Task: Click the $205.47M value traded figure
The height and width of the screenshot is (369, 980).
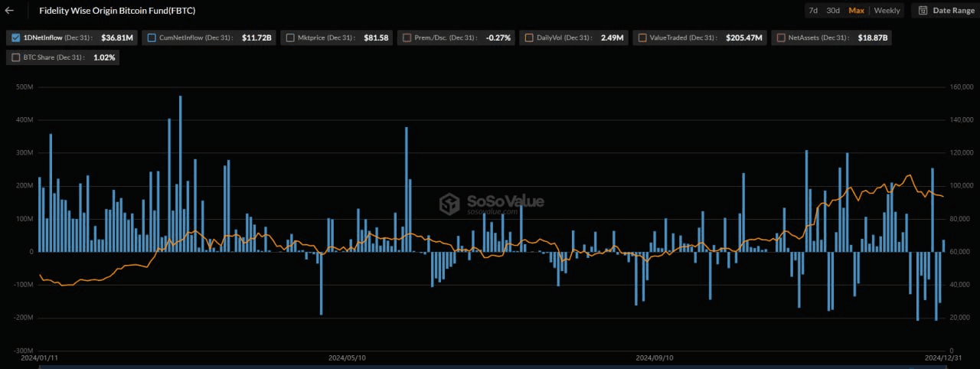Action: [744, 37]
